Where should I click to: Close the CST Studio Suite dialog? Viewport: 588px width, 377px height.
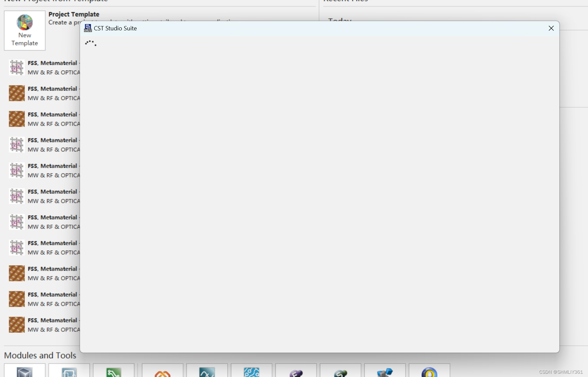point(551,28)
